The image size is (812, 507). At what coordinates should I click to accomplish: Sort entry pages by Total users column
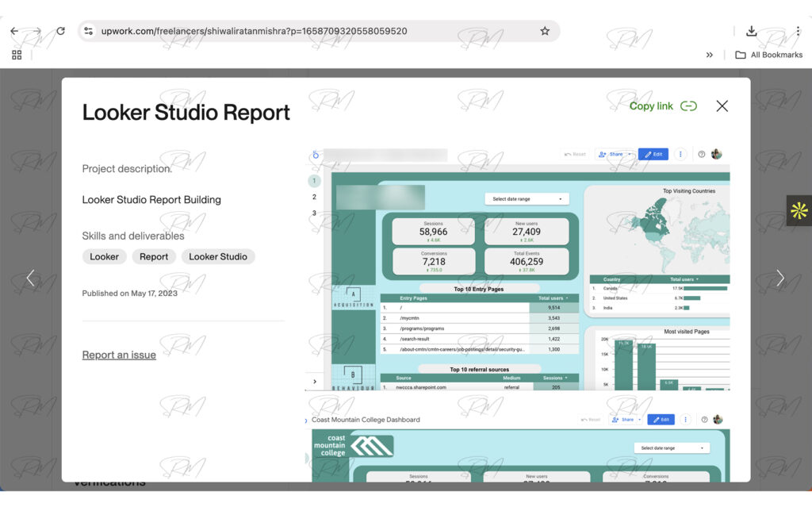(x=553, y=298)
